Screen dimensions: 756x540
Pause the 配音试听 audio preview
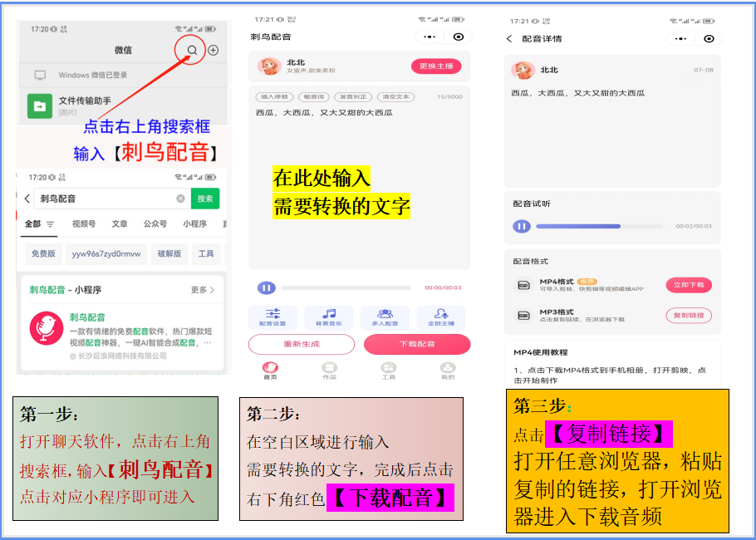click(x=522, y=226)
